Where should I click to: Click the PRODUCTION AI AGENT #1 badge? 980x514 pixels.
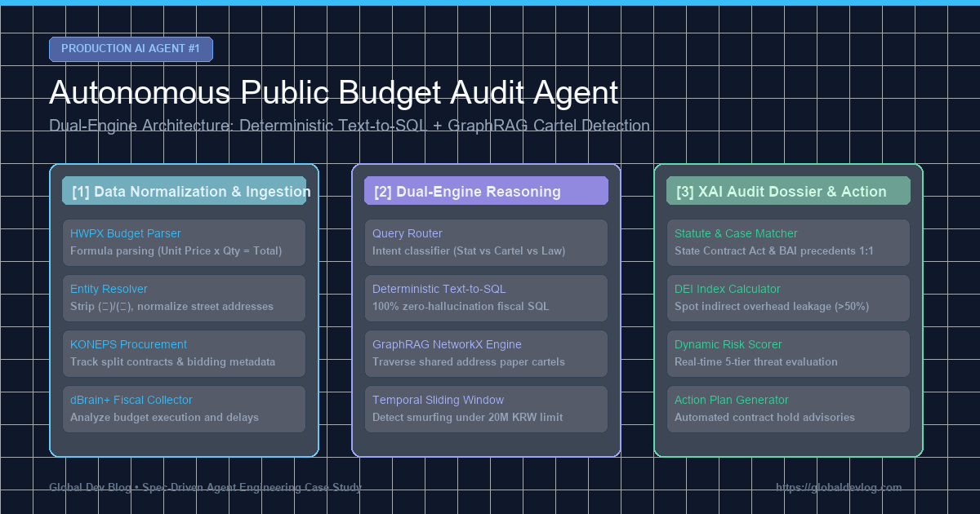tap(131, 49)
